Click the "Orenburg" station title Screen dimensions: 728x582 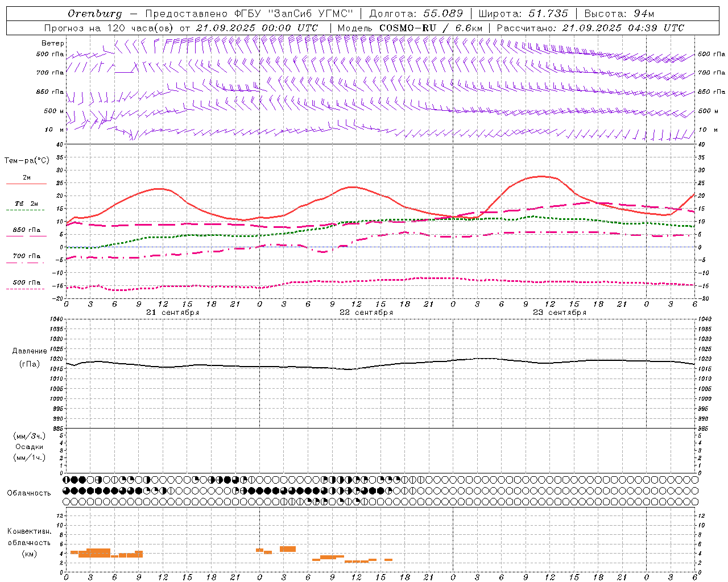click(94, 14)
